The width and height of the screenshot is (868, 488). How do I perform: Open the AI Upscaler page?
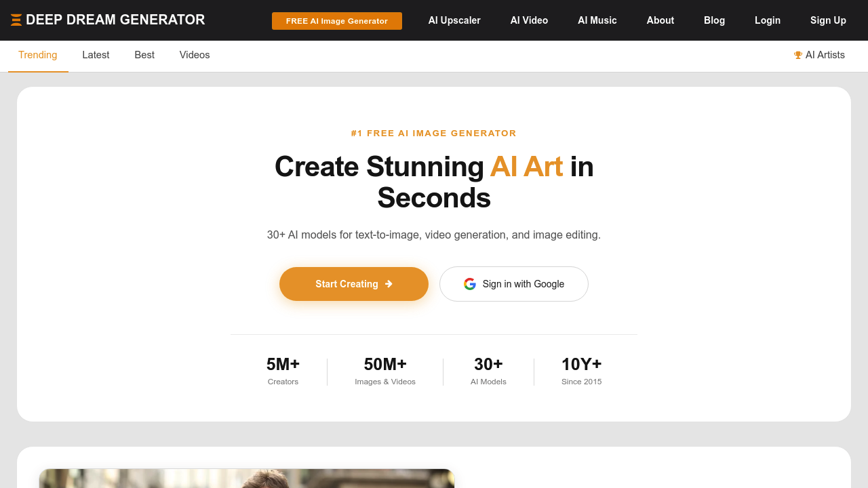pyautogui.click(x=454, y=20)
